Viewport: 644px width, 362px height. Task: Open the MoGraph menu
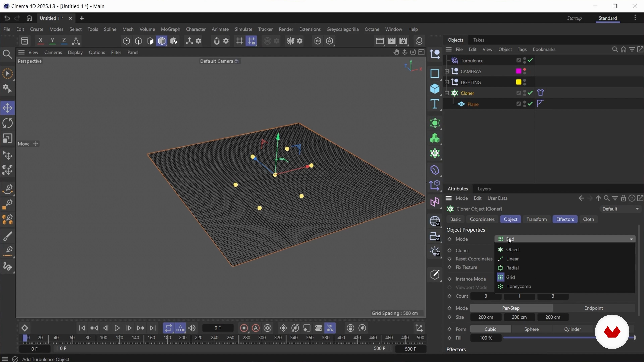click(x=171, y=29)
